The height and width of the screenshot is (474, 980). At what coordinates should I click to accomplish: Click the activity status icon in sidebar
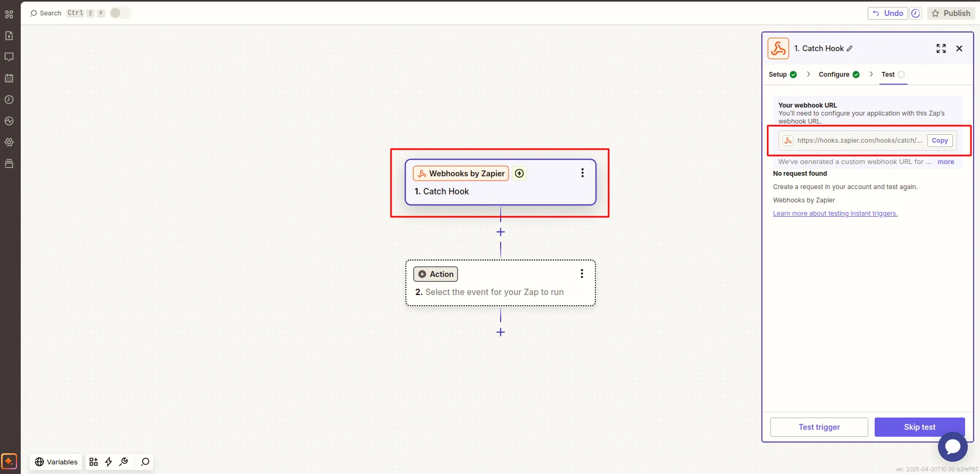click(9, 121)
